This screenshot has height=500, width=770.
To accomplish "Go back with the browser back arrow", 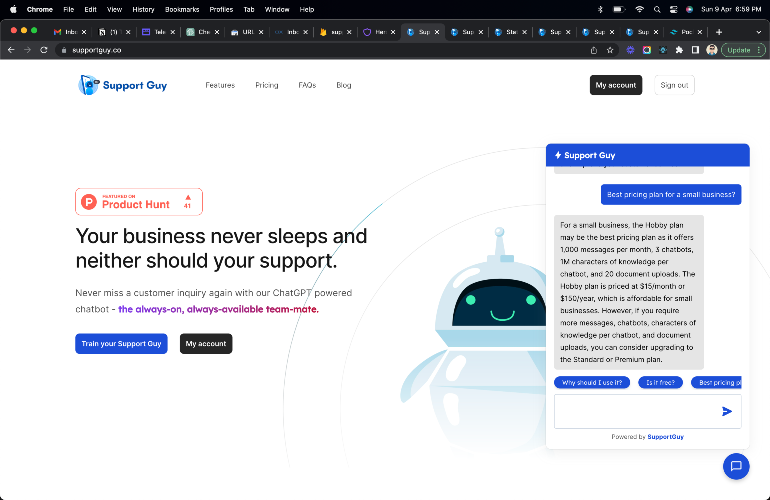I will (11, 50).
